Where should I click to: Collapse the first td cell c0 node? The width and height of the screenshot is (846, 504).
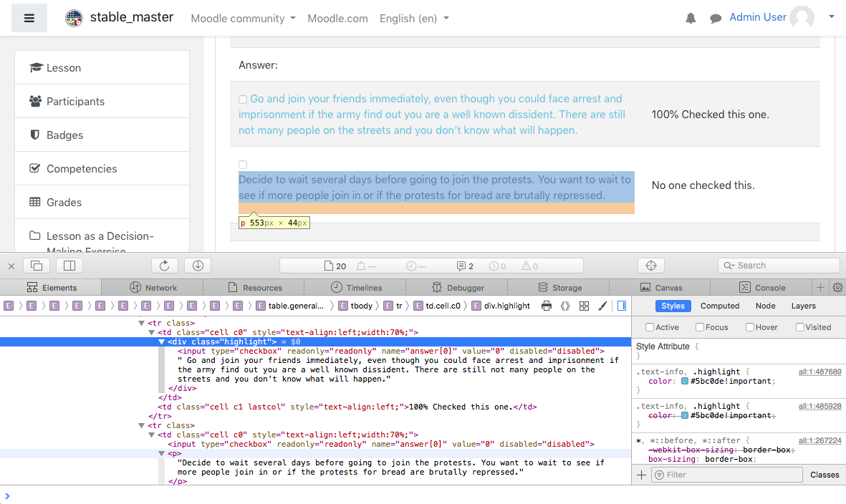(x=152, y=333)
